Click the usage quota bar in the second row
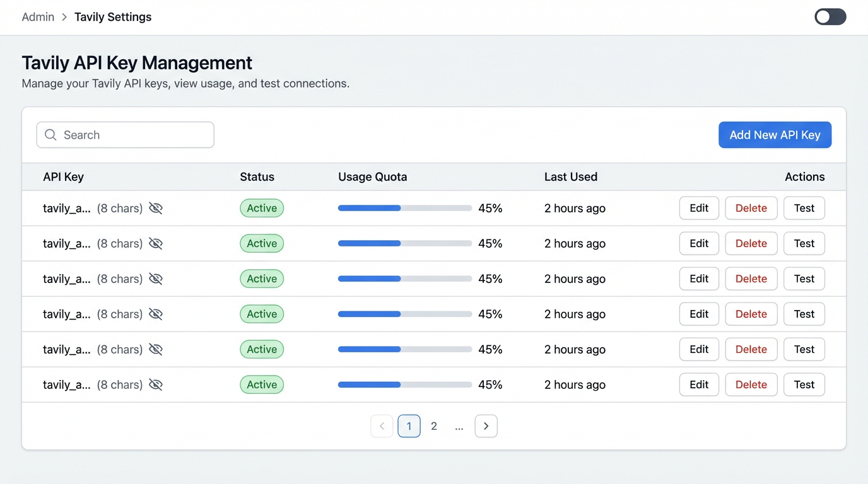The width and height of the screenshot is (868, 484). click(405, 243)
